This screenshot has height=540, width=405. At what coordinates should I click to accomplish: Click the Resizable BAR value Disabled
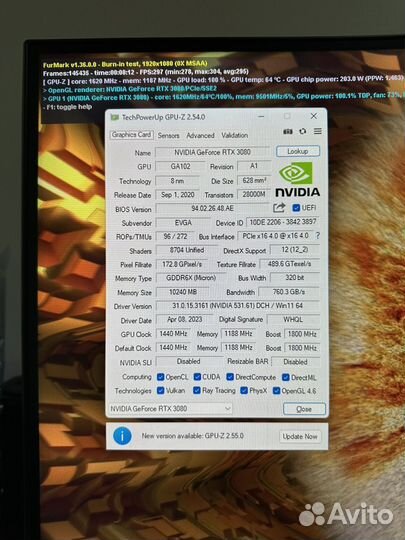coord(295,362)
